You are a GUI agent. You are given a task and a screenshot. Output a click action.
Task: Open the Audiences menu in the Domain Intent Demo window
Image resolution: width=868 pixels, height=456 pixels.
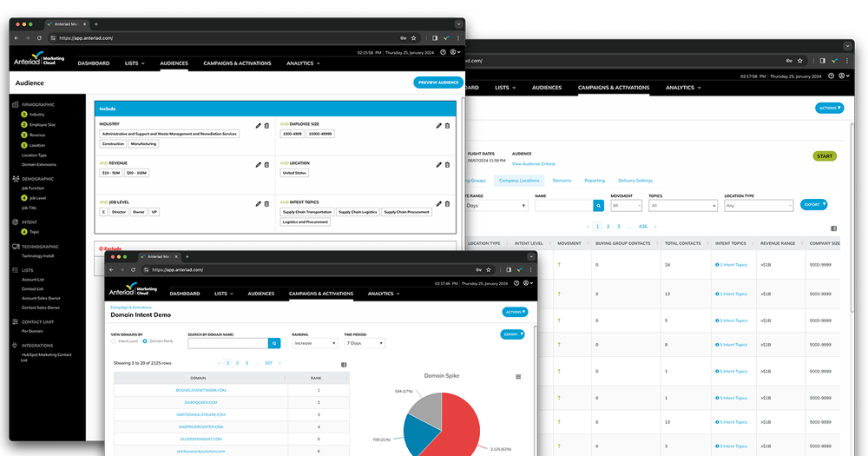[x=260, y=294]
